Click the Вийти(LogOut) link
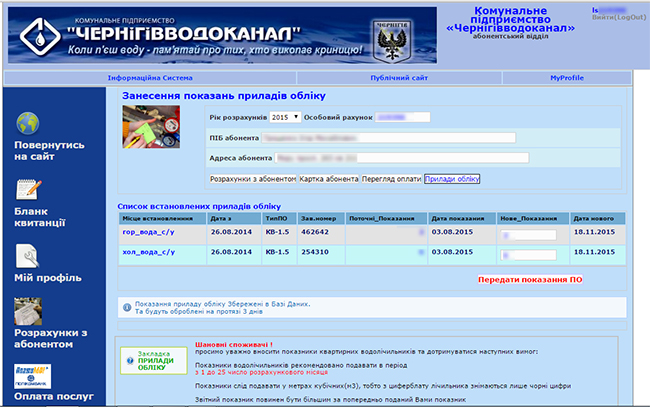The height and width of the screenshot is (407, 650). coord(618,18)
